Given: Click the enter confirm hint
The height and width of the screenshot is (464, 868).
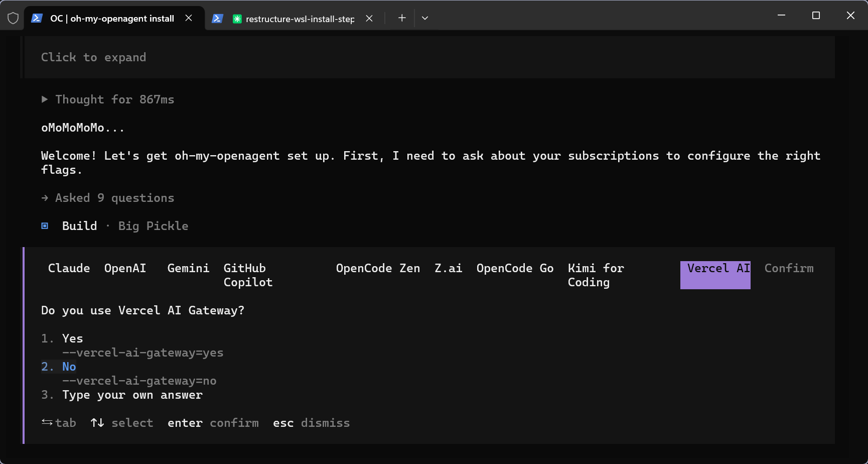Looking at the screenshot, I should pyautogui.click(x=213, y=423).
